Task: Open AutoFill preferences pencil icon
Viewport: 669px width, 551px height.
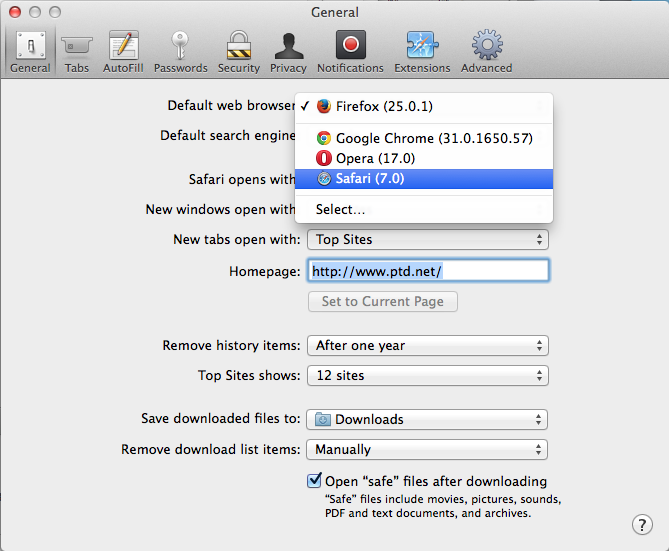Action: (x=123, y=45)
